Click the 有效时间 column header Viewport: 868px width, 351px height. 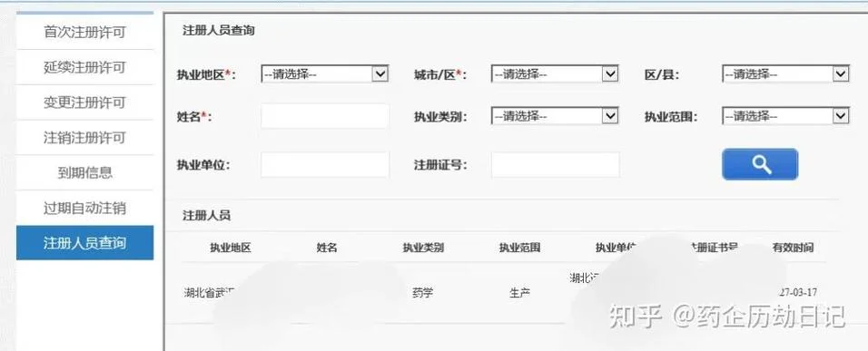(x=794, y=248)
